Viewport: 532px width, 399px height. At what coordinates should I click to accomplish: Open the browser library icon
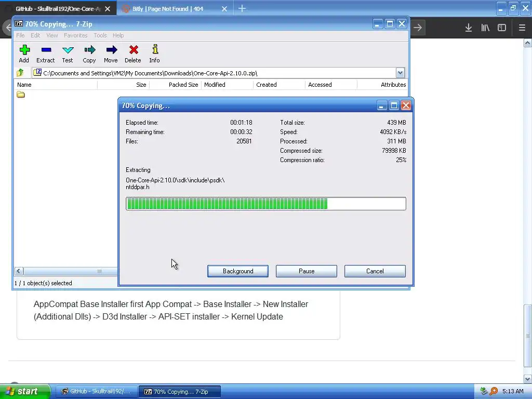(x=485, y=28)
